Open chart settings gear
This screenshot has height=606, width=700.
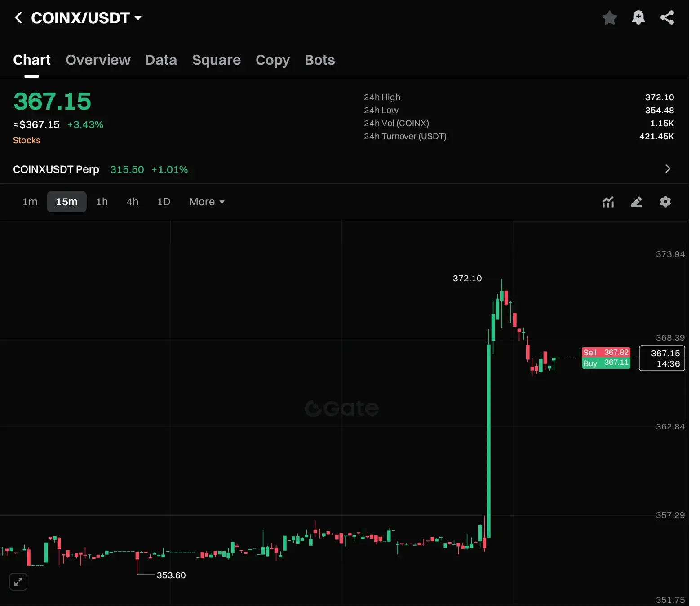coord(665,202)
